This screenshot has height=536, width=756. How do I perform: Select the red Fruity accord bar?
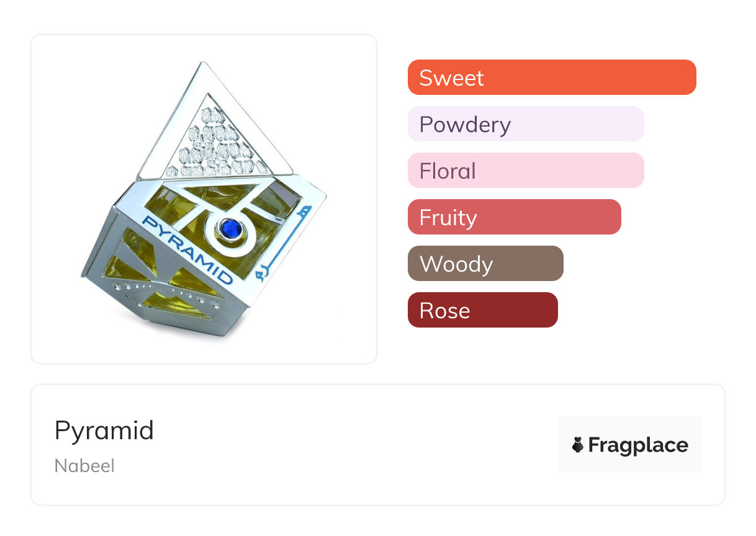(514, 217)
